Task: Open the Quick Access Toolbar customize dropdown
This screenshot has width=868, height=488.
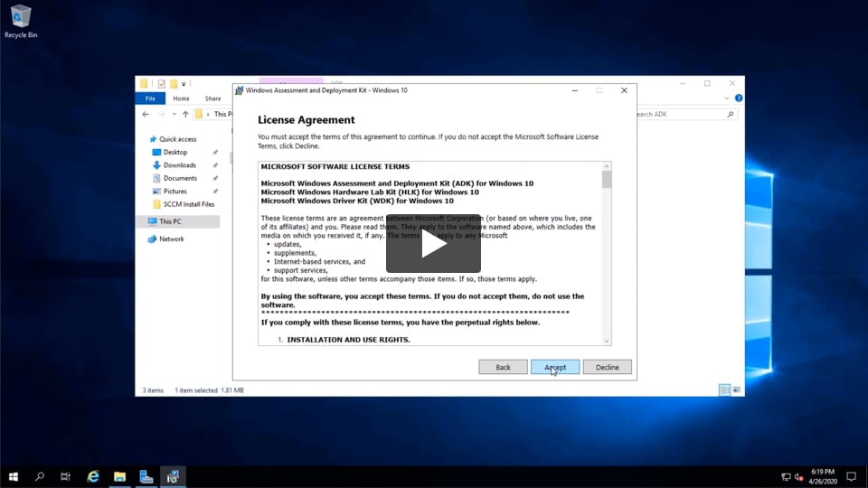Action: (184, 84)
